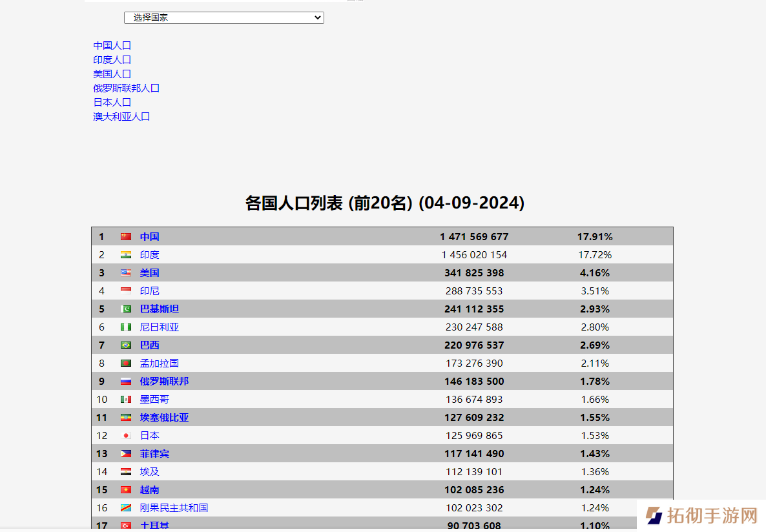Click the Mexico flag icon
The height and width of the screenshot is (532, 766).
(126, 400)
